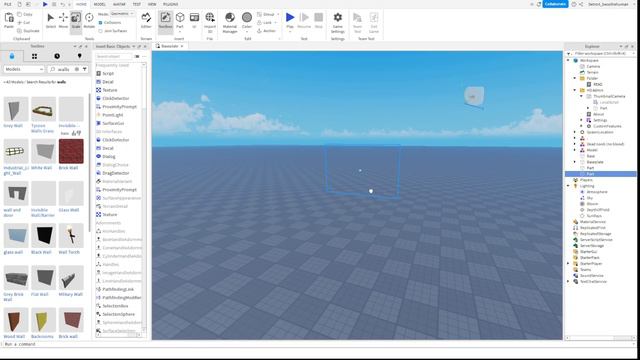This screenshot has height=360, width=640.
Task: Select the Black Wall thumbnail
Action: 43,236
